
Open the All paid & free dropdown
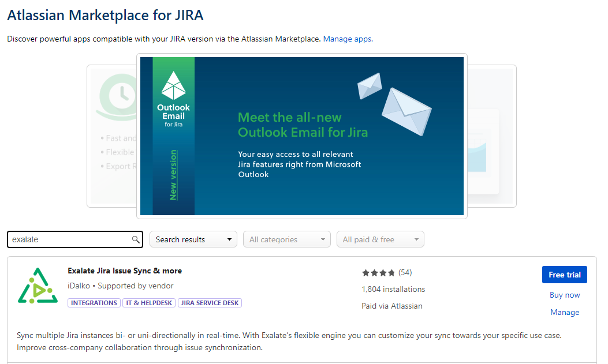click(x=381, y=239)
